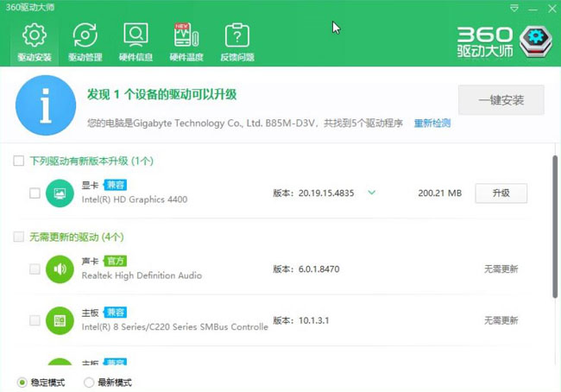Click the Realtek High Definition Audio name

[142, 275]
